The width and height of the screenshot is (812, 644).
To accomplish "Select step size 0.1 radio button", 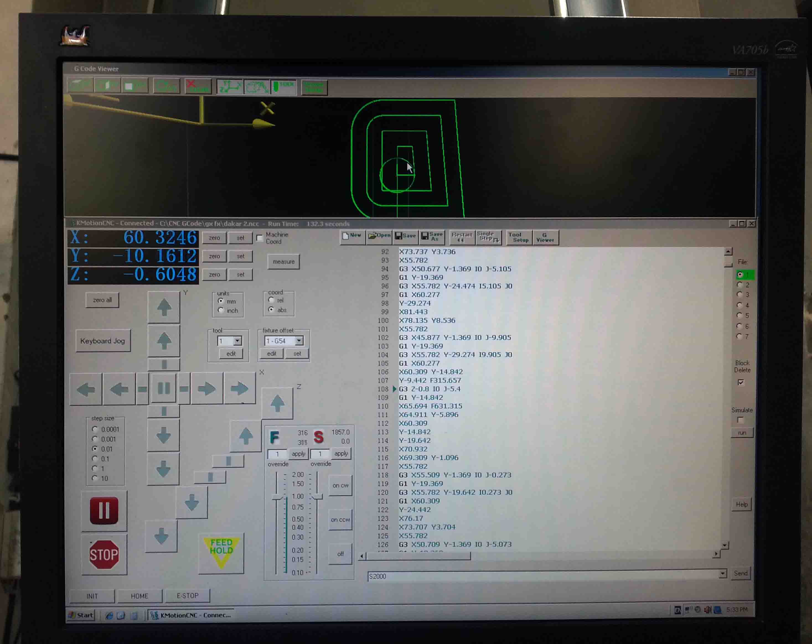I will tap(95, 459).
